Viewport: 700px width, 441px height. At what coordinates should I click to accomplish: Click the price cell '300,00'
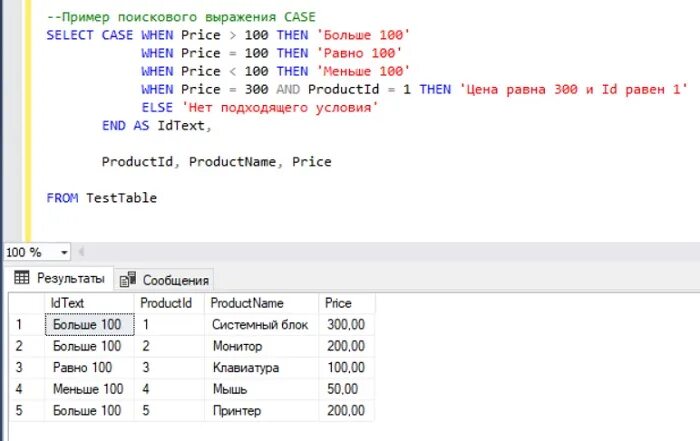pos(347,325)
